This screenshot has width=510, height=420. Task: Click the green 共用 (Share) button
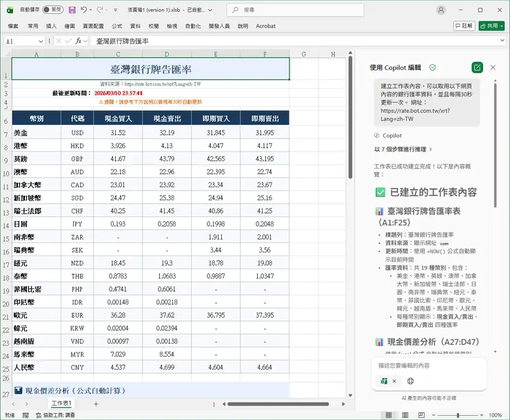491,25
